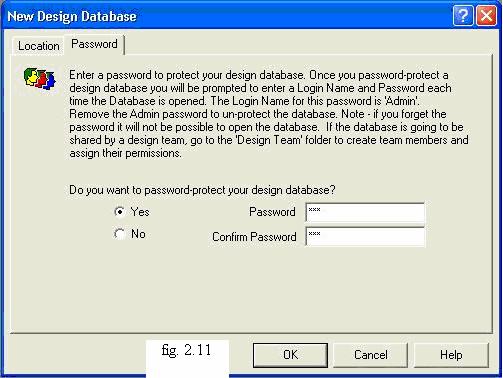The width and height of the screenshot is (503, 378).
Task: Select the Password tab
Action: [94, 44]
